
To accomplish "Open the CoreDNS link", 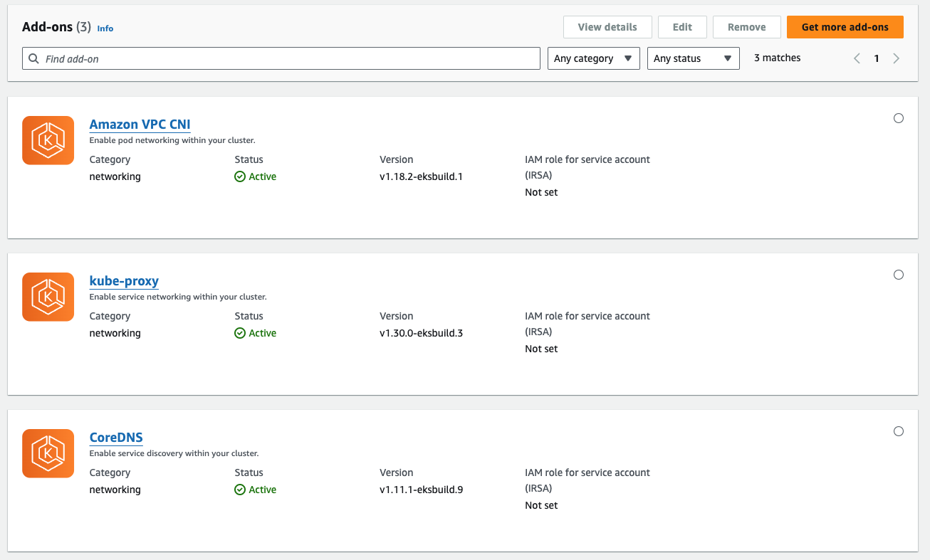I will (116, 438).
